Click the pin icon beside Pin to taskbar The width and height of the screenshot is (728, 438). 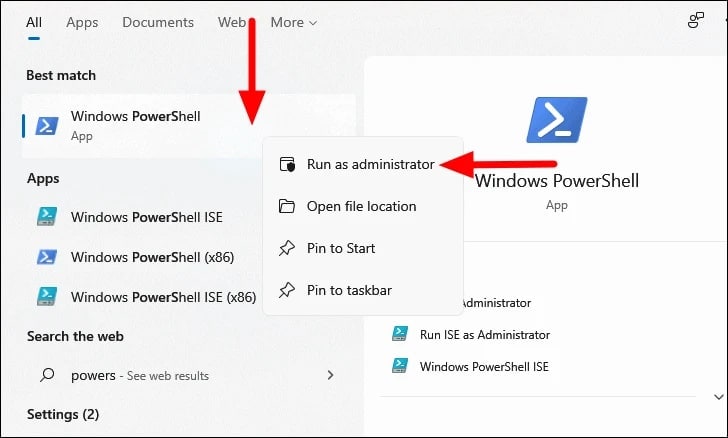[x=287, y=290]
